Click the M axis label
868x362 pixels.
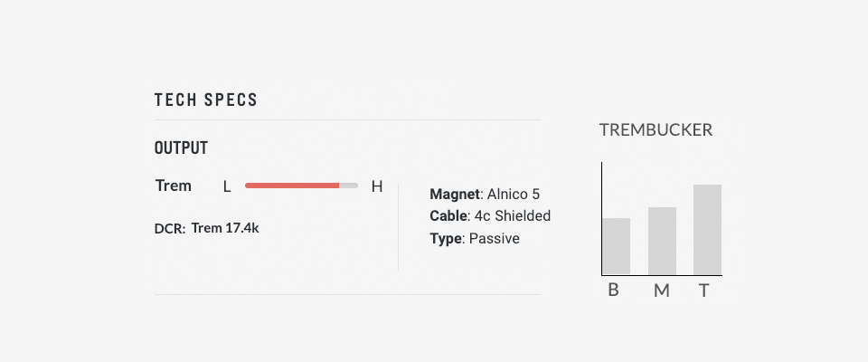tap(662, 290)
